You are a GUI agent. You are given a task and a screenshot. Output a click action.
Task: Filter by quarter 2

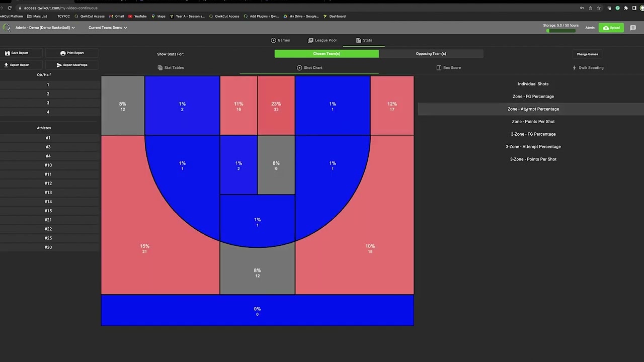tap(48, 94)
